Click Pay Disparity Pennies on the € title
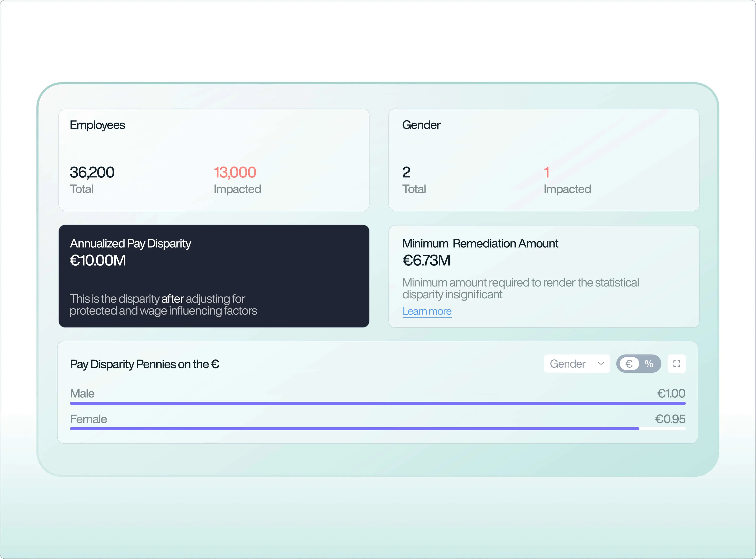The image size is (756, 559). (x=144, y=364)
